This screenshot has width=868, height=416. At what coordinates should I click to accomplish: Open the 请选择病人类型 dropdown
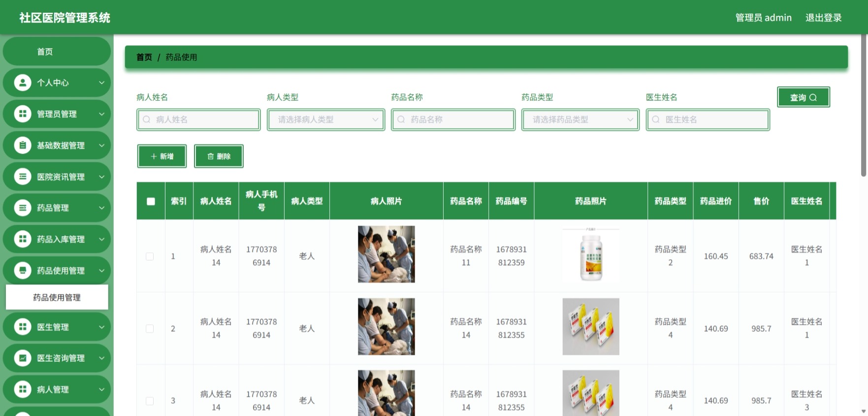tap(326, 120)
